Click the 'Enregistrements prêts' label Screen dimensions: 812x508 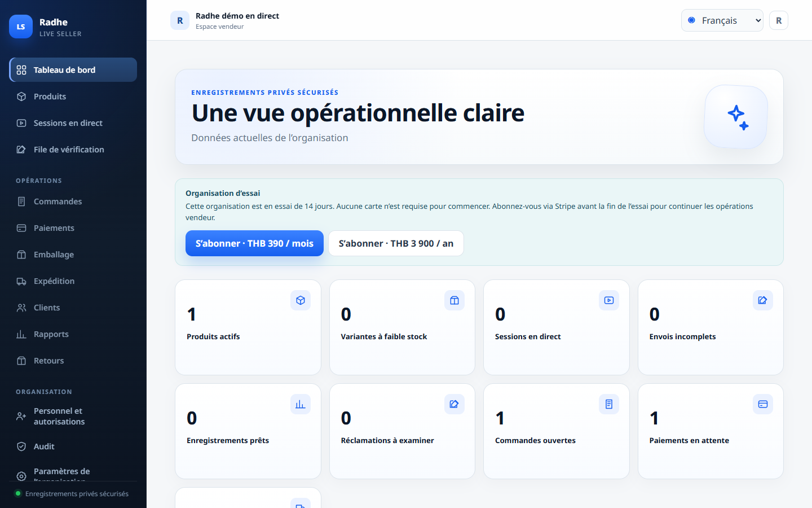[228, 440]
